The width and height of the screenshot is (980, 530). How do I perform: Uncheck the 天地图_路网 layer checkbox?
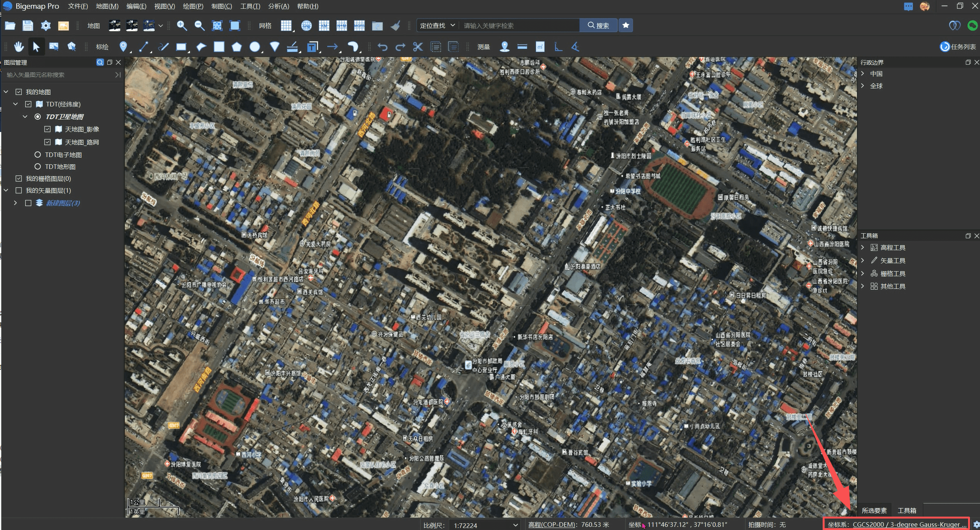tap(47, 142)
